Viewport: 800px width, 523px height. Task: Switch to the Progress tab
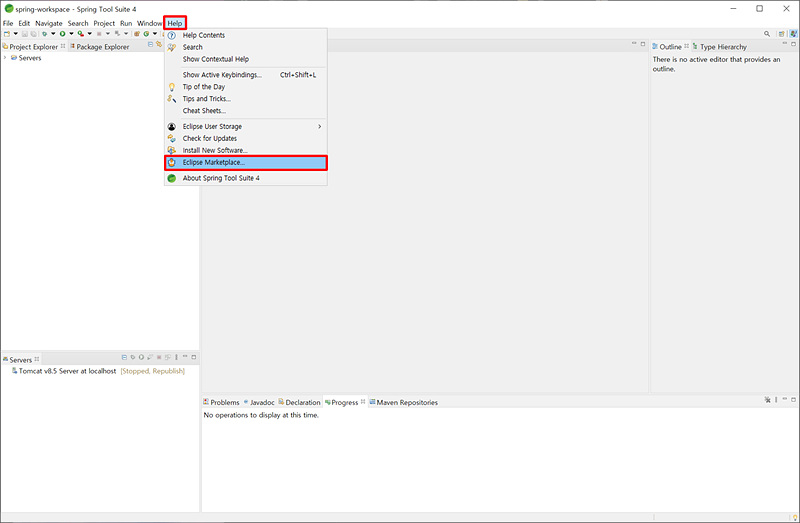point(345,402)
